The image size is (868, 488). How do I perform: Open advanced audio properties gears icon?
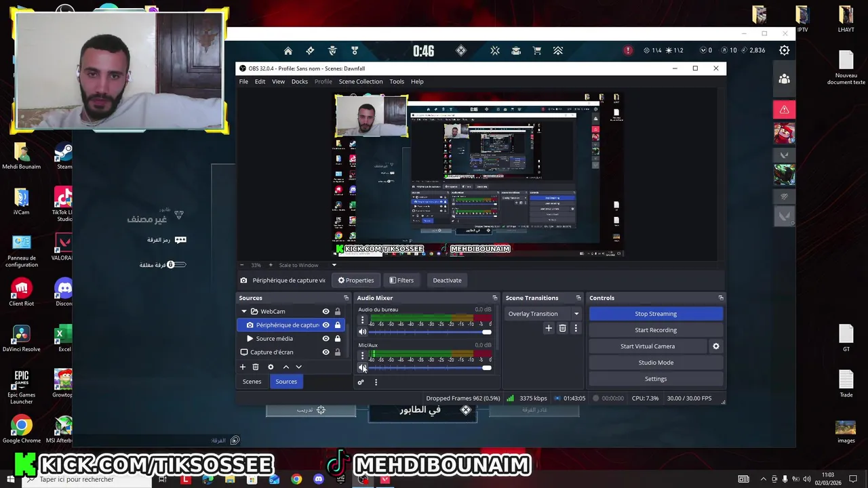click(361, 382)
